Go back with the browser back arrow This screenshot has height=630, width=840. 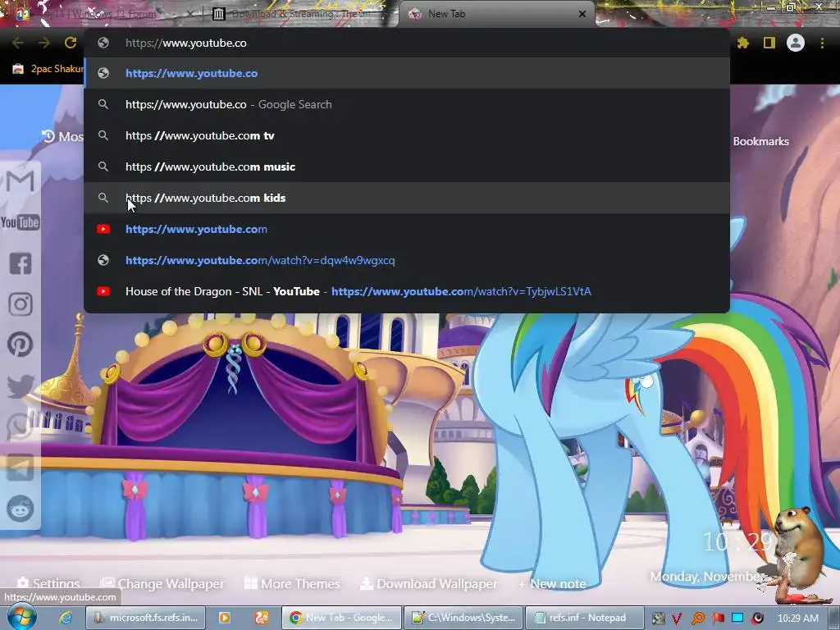(x=18, y=43)
